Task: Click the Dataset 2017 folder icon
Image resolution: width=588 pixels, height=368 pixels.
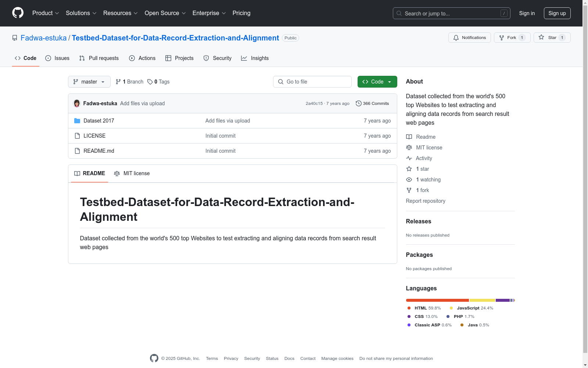Action: pyautogui.click(x=77, y=121)
